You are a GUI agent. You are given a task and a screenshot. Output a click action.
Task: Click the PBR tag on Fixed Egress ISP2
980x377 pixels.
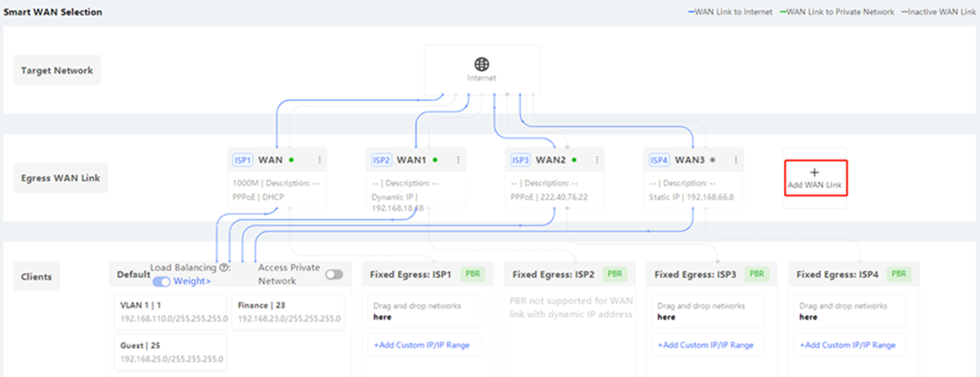click(615, 274)
